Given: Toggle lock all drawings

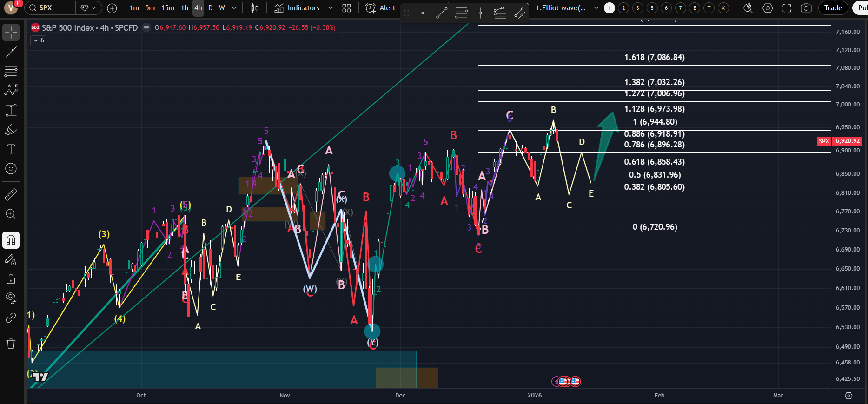Looking at the screenshot, I should pyautogui.click(x=11, y=279).
